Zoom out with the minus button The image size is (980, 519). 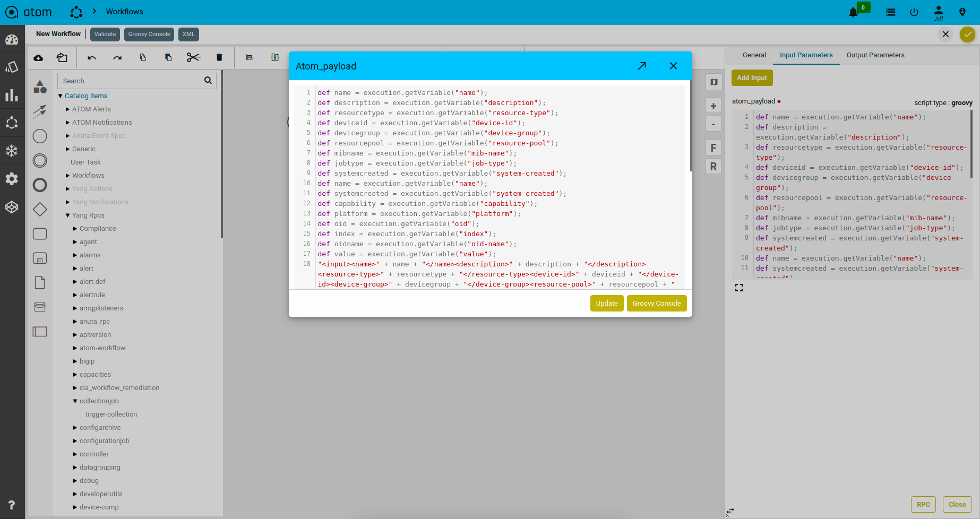click(x=713, y=124)
